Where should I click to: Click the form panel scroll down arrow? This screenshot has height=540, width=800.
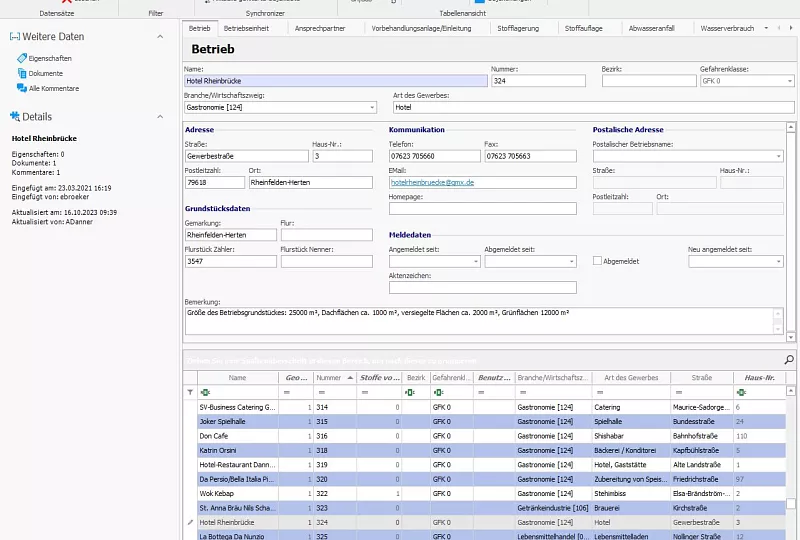(790, 337)
